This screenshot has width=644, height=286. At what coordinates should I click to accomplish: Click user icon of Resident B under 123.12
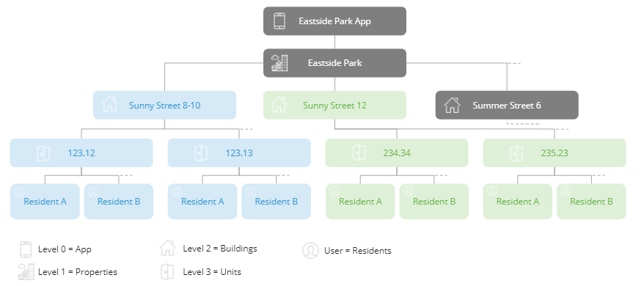point(93,191)
